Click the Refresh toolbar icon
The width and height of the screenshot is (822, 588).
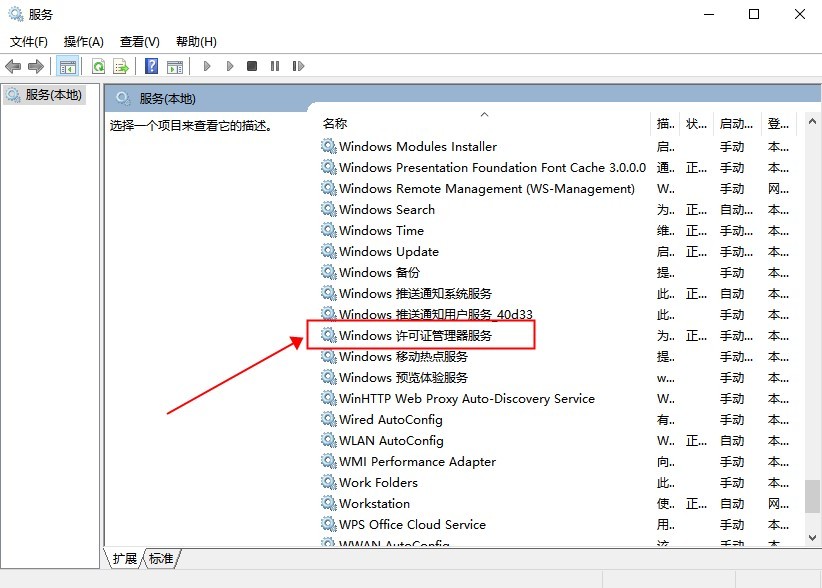pyautogui.click(x=98, y=67)
